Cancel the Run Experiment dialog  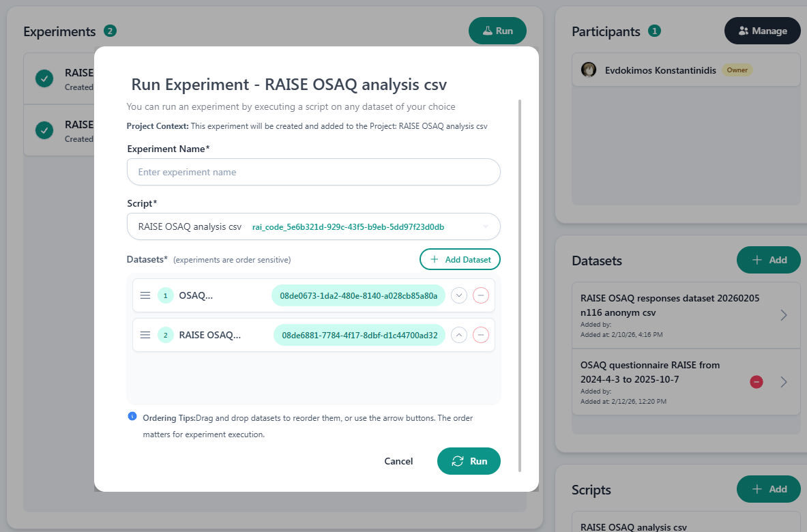click(x=398, y=461)
